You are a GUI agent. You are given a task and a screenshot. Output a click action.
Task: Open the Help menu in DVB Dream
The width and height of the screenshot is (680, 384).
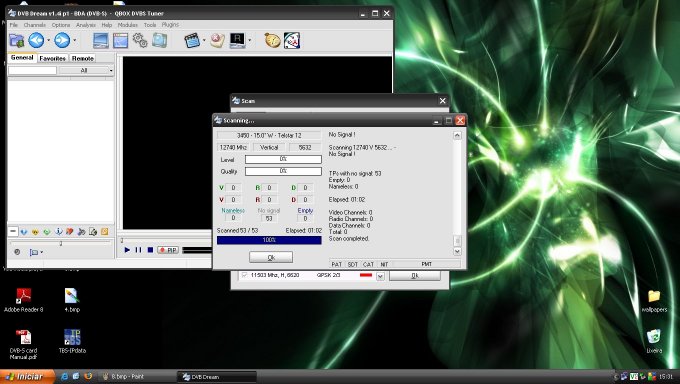coord(107,25)
